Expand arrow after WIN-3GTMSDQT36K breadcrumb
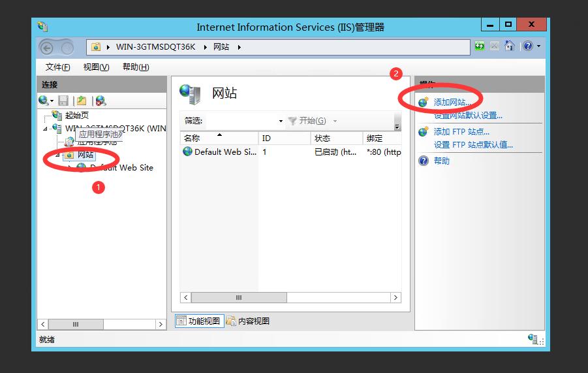This screenshot has width=588, height=373. click(x=205, y=47)
